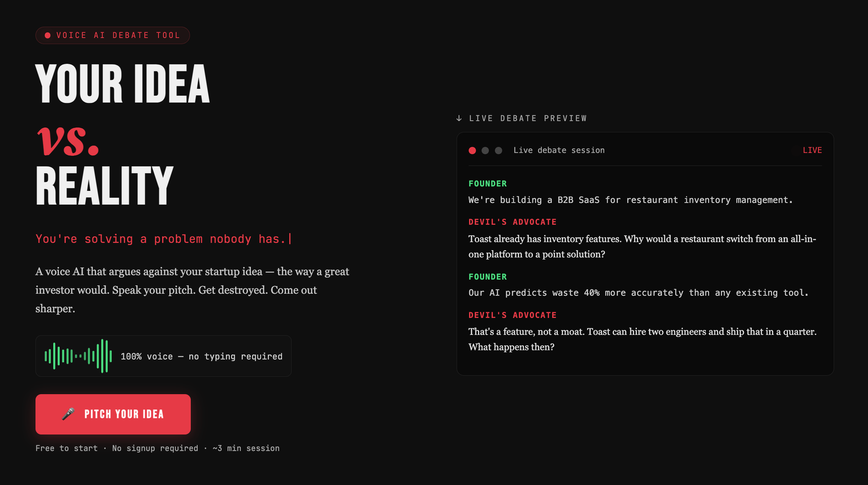Click the Live Debate Preview label
The width and height of the screenshot is (868, 485).
pos(527,118)
